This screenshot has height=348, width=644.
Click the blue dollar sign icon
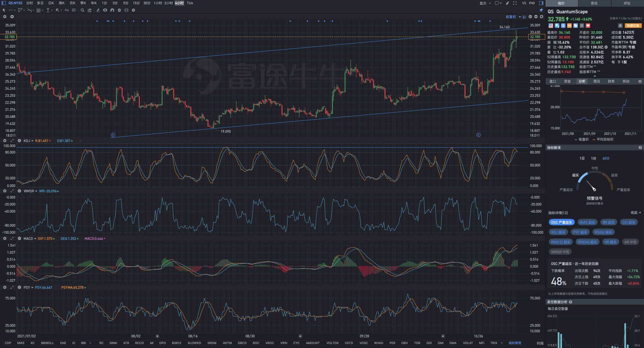563,26
